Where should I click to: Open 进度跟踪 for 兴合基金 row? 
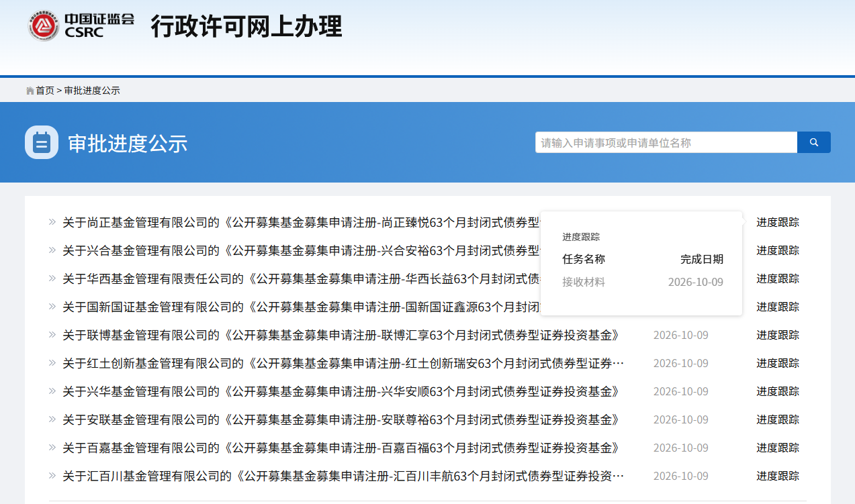tap(778, 250)
